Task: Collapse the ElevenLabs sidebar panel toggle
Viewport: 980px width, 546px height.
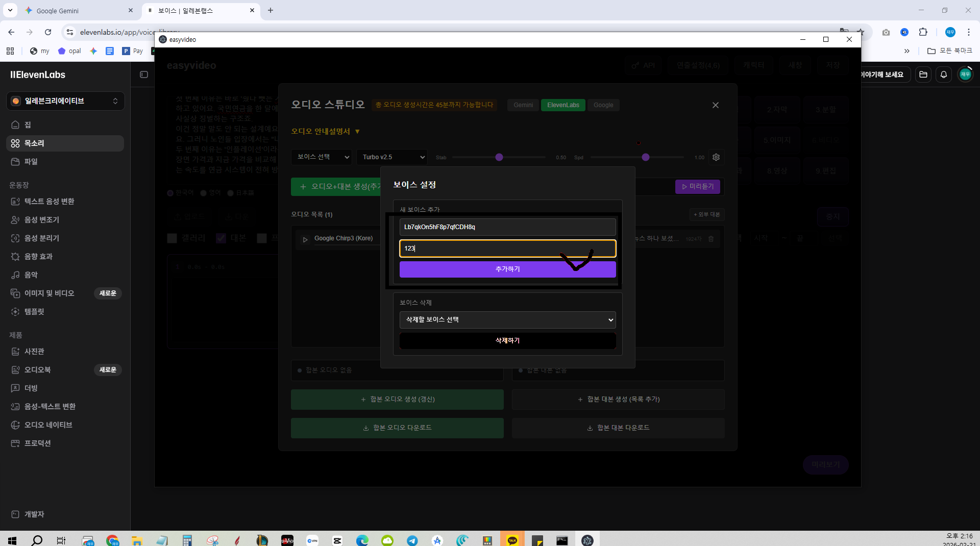Action: coord(144,75)
